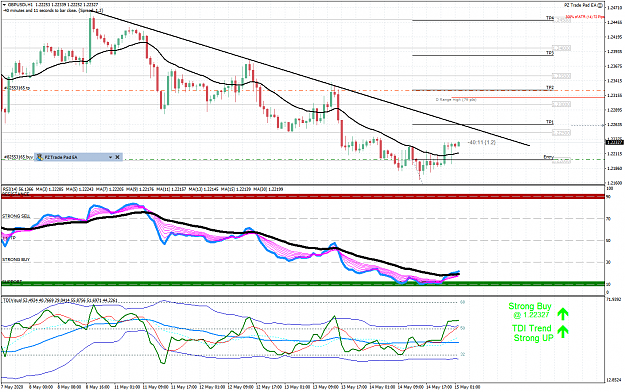This screenshot has width=625, height=392.
Task: Click the current price marker on price axis
Action: click(x=614, y=142)
